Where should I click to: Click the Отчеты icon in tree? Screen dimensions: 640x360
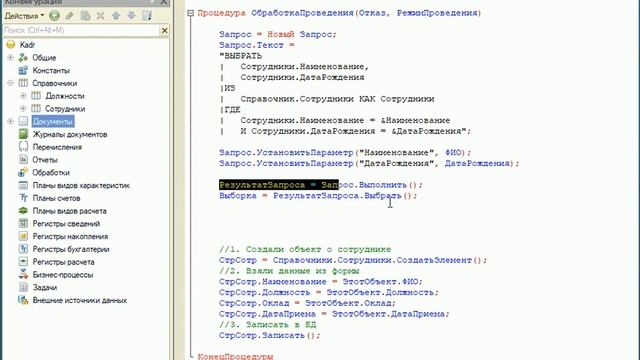[23, 160]
